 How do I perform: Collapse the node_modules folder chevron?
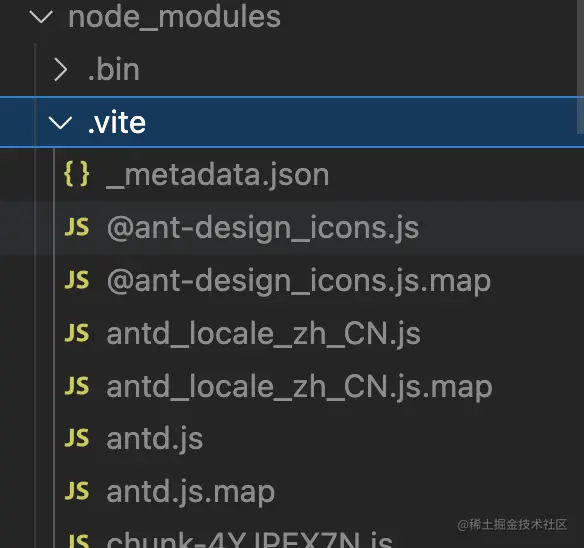tap(41, 17)
